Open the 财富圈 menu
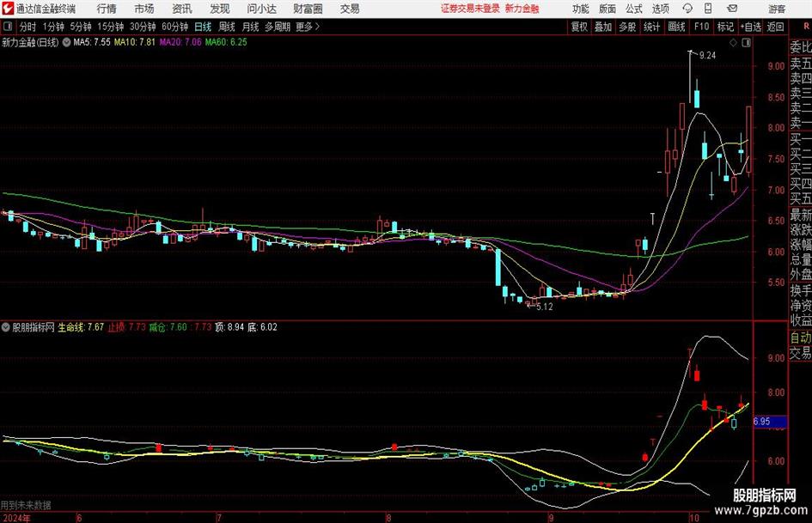Screen dimensions: 812x523 [x=308, y=9]
